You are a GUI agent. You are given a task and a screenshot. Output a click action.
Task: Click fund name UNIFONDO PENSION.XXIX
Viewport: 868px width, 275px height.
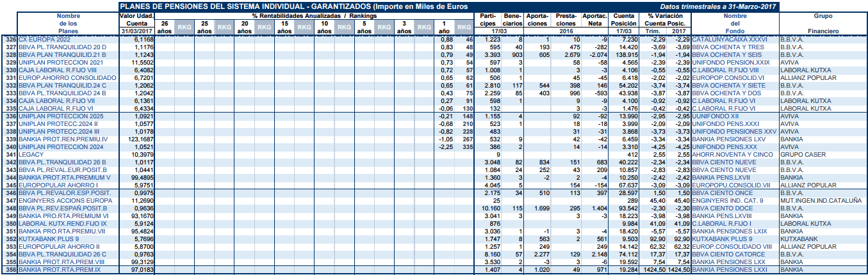(x=732, y=63)
